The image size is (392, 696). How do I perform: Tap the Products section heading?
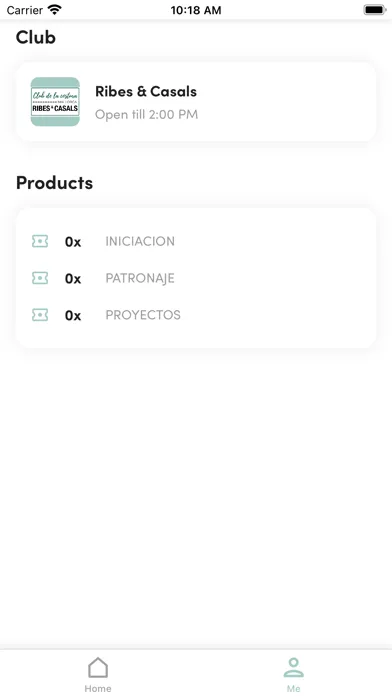pyautogui.click(x=55, y=182)
